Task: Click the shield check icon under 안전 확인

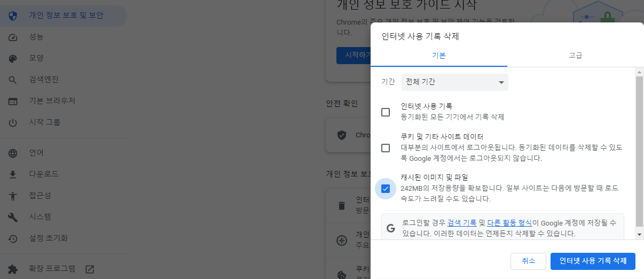Action: [x=342, y=135]
